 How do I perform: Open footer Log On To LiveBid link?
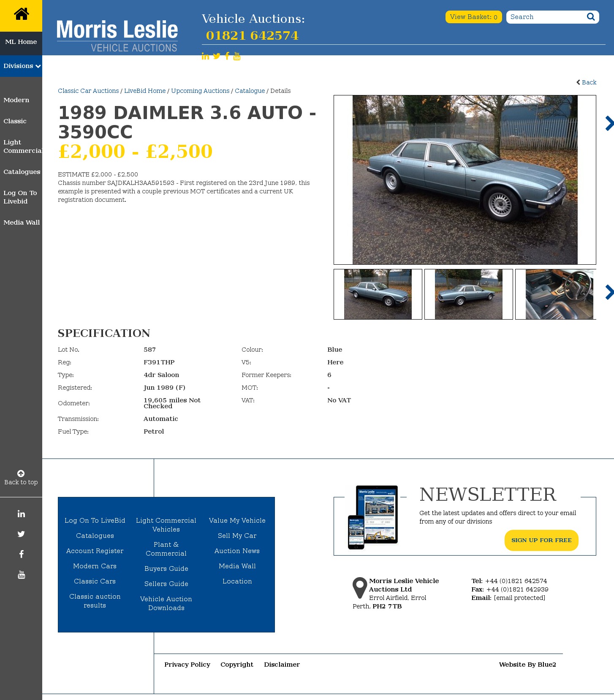95,521
